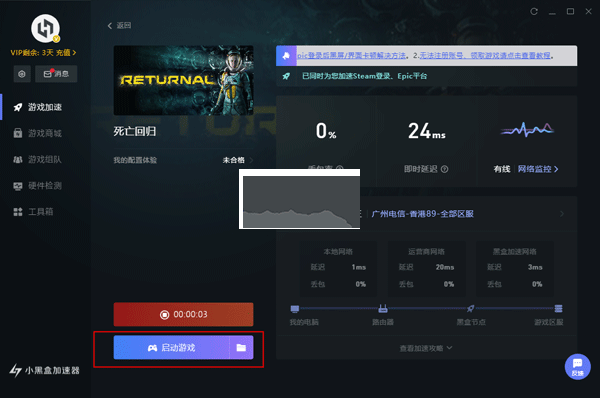The height and width of the screenshot is (398, 600).
Task: Click the 小黑盒加速器 logo
Action: click(x=44, y=370)
